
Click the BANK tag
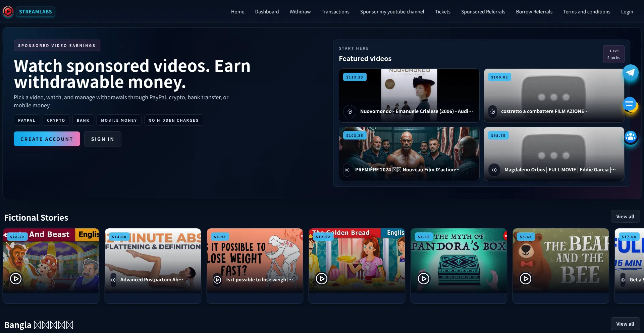click(x=83, y=120)
